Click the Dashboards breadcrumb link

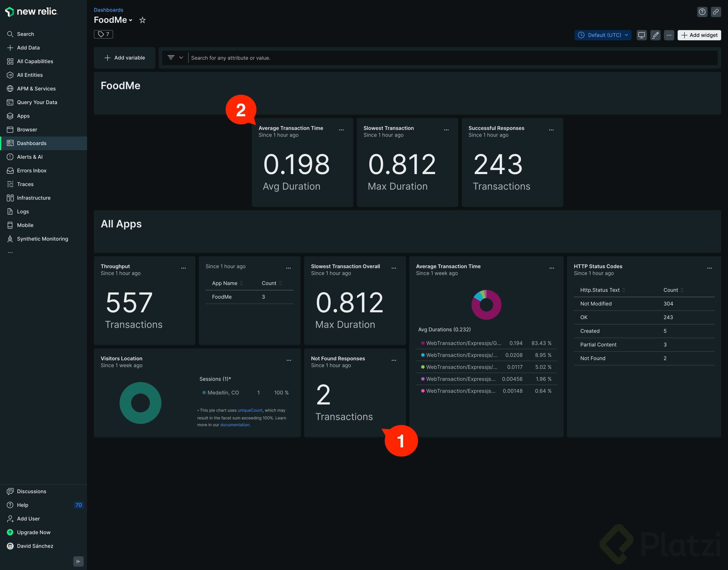click(x=108, y=10)
